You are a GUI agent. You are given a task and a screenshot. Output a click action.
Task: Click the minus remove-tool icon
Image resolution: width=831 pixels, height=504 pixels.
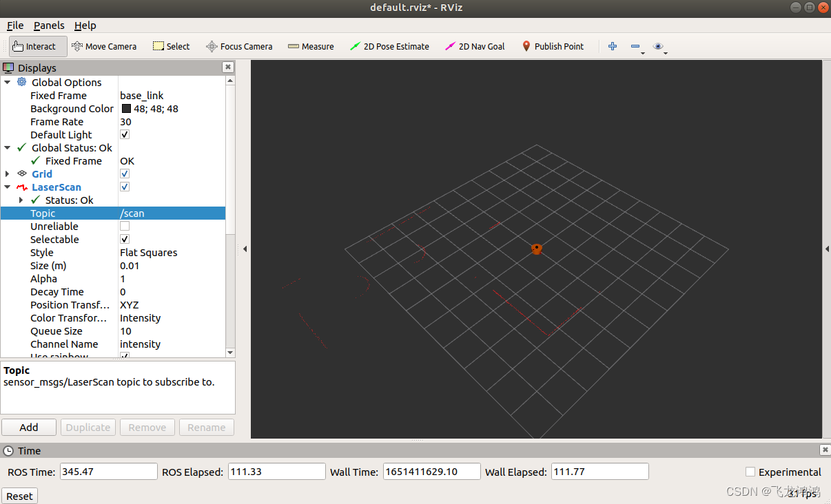click(x=635, y=46)
